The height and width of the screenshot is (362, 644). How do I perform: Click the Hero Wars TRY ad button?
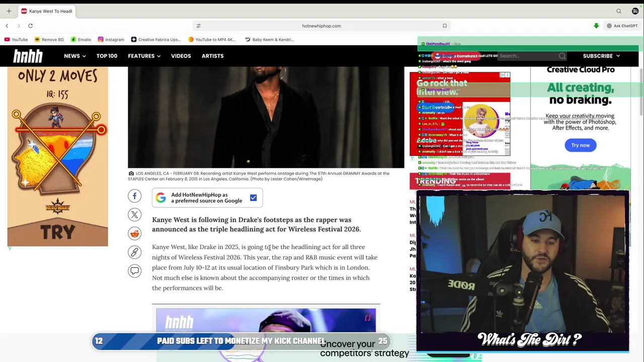pos(58,232)
